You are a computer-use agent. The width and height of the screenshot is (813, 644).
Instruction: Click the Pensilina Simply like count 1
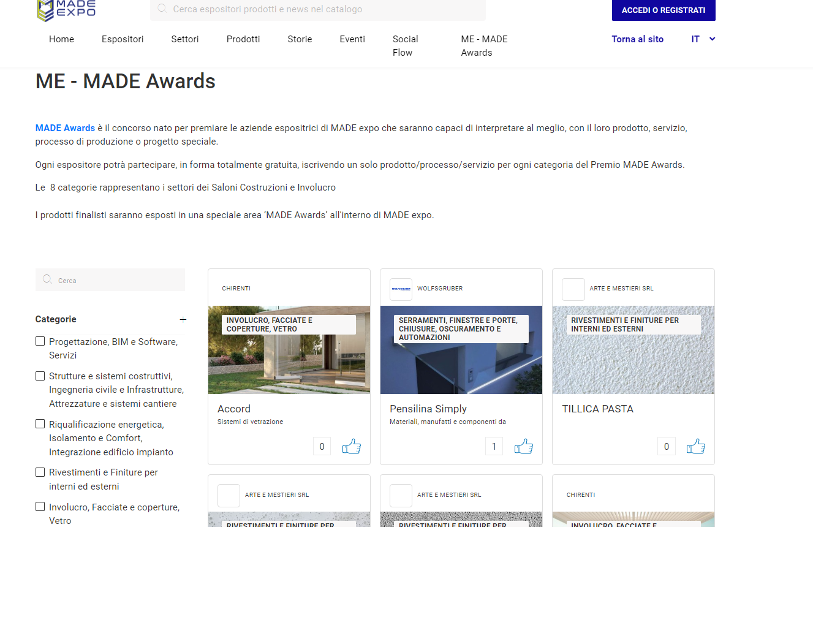[494, 446]
